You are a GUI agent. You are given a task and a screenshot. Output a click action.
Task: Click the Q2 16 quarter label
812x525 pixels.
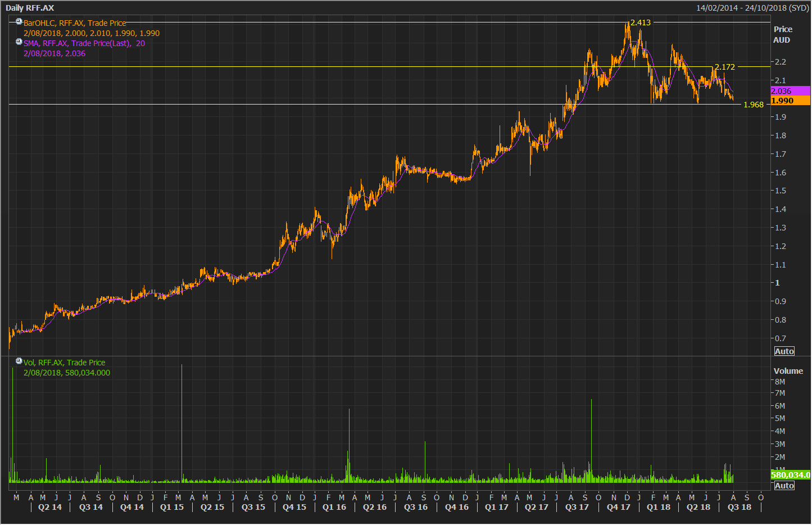[375, 507]
